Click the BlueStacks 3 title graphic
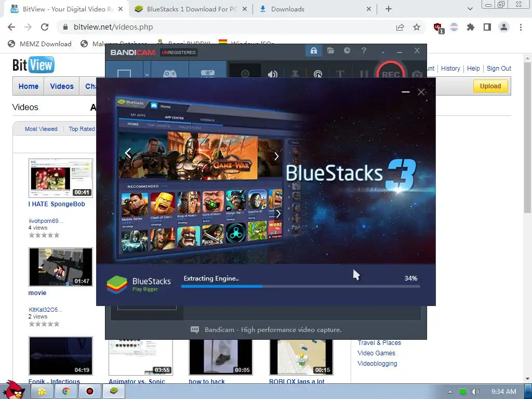The image size is (532, 399). (x=351, y=175)
